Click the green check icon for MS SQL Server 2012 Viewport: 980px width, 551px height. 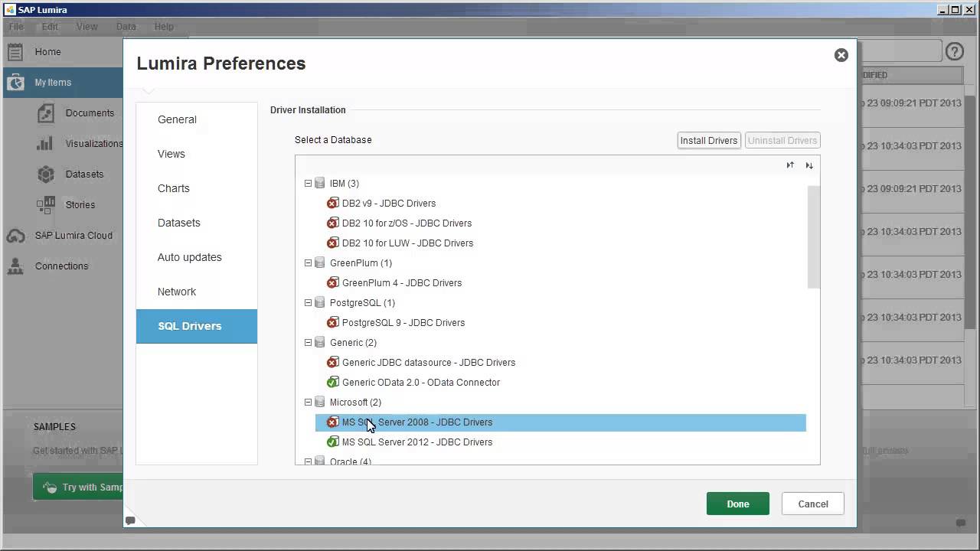point(333,442)
